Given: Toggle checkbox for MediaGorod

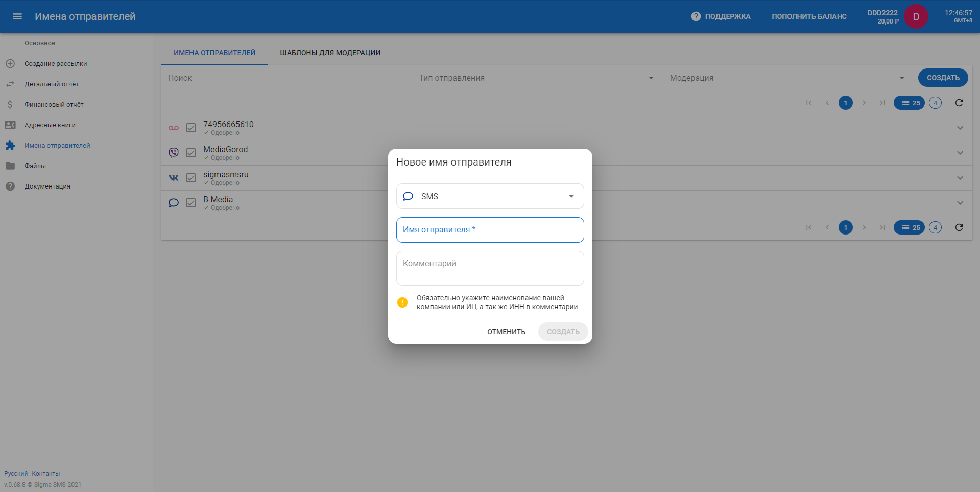Looking at the screenshot, I should tap(191, 153).
